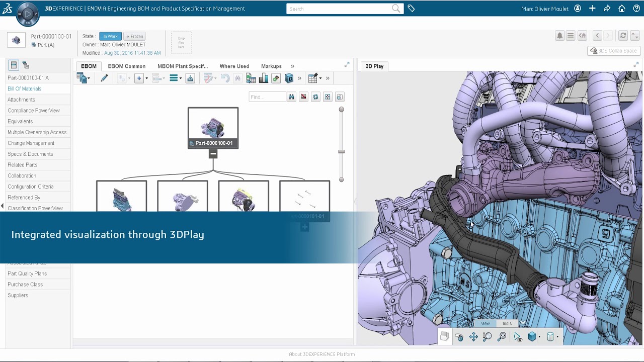Viewport: 644px width, 362px height.
Task: Select the Part-0000100-01 root thumbnail
Action: pyautogui.click(x=213, y=128)
